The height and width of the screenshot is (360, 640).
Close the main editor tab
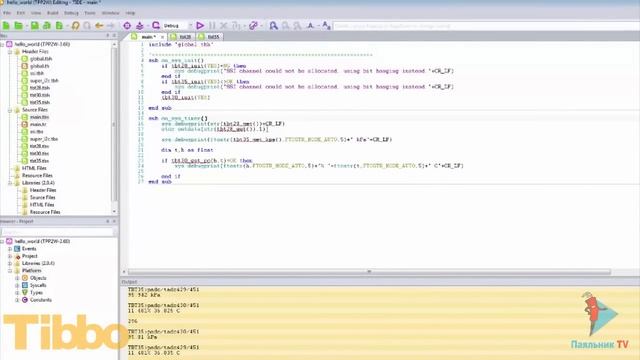pyautogui.click(x=162, y=37)
